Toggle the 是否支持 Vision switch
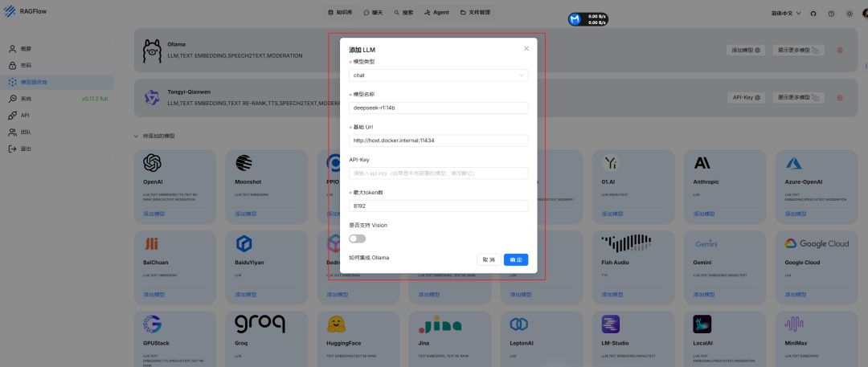 358,239
